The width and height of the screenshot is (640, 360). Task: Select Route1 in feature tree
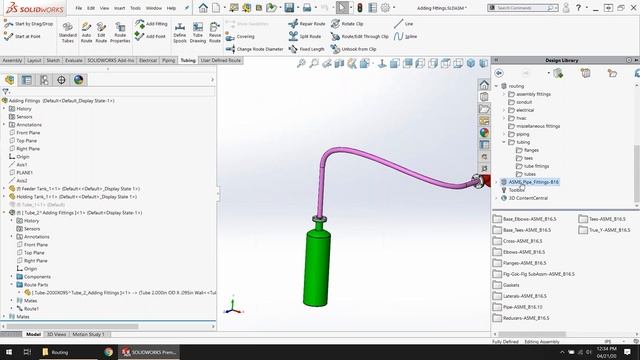(27, 309)
